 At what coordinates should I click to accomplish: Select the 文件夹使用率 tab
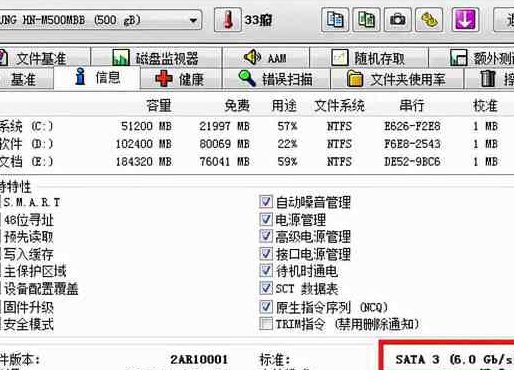click(x=397, y=79)
